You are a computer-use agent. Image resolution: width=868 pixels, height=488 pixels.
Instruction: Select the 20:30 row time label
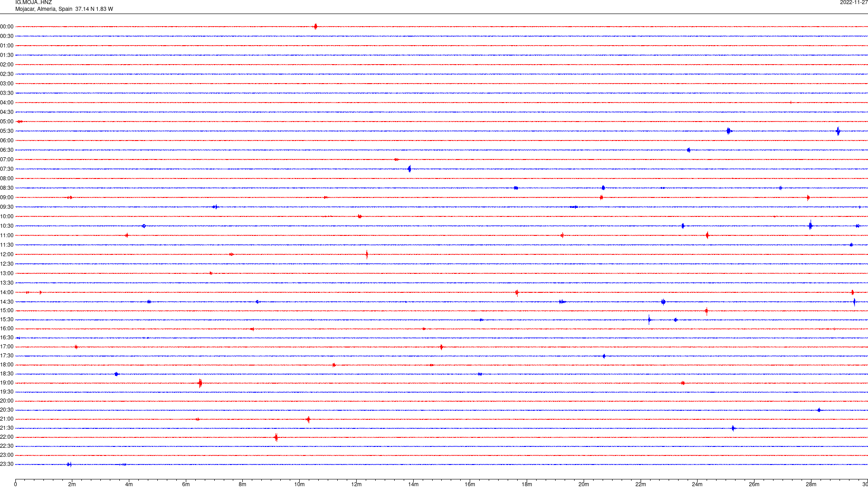click(7, 410)
